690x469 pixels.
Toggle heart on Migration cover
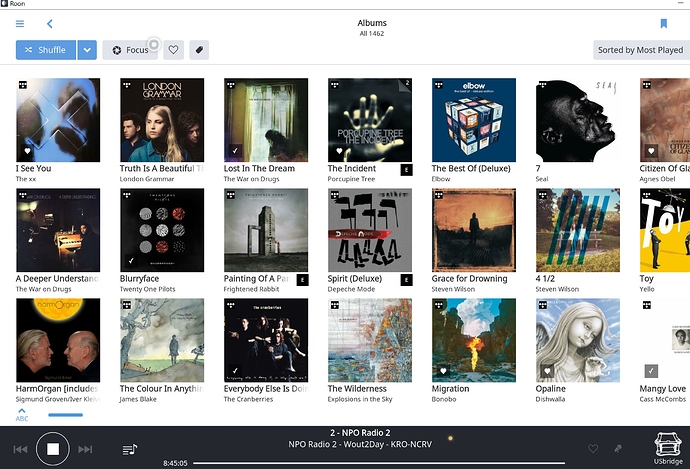(x=443, y=371)
